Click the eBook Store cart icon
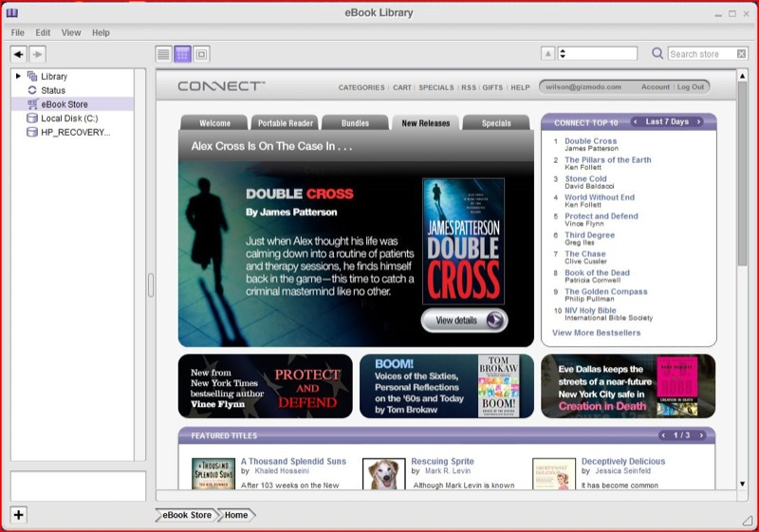The width and height of the screenshot is (759, 532). point(32,104)
